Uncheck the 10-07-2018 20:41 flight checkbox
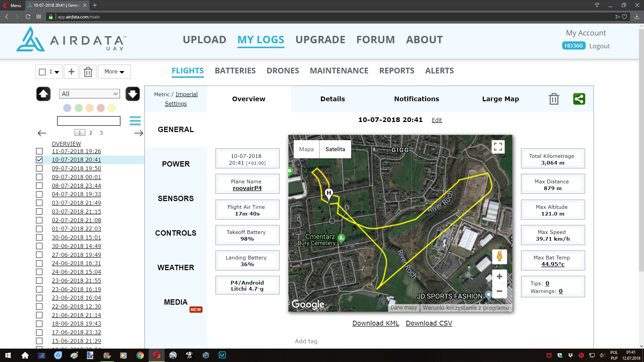 (x=39, y=160)
